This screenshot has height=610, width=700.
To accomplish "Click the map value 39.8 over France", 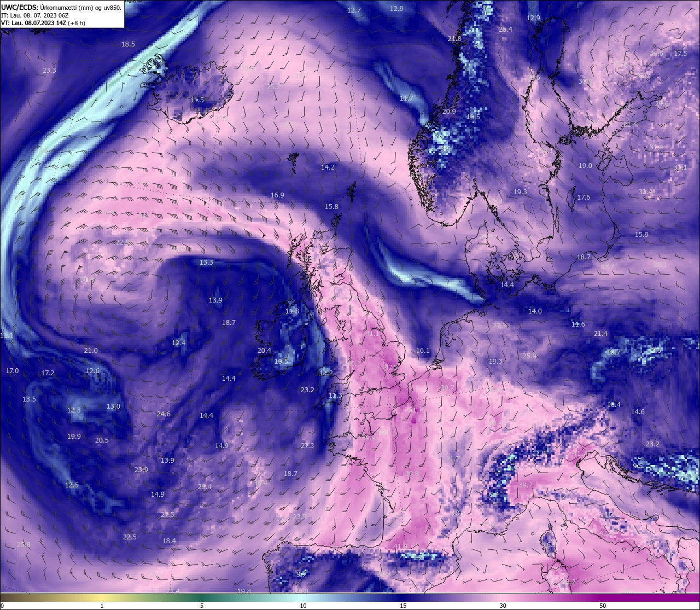I will point(412,474).
